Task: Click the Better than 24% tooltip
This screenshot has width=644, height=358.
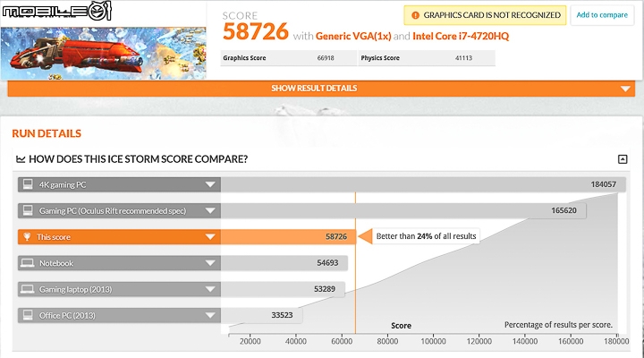Action: (426, 236)
